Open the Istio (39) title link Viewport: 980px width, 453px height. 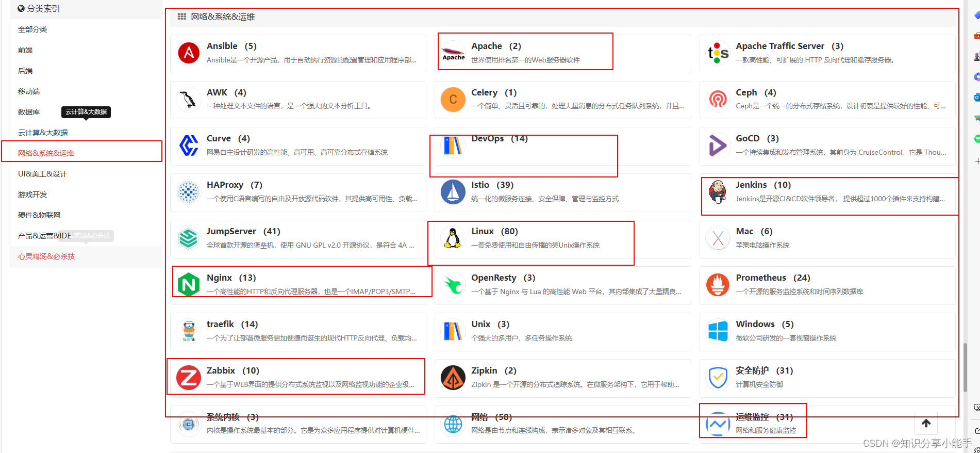click(x=492, y=185)
